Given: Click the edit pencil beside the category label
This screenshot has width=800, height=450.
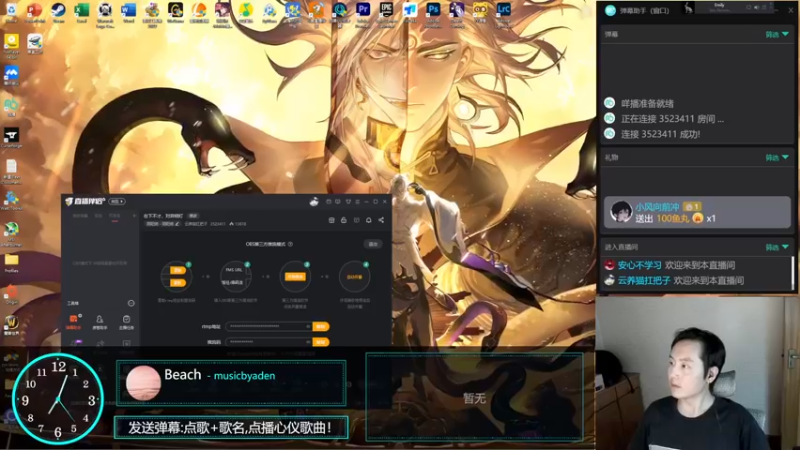Looking at the screenshot, I should 177,224.
